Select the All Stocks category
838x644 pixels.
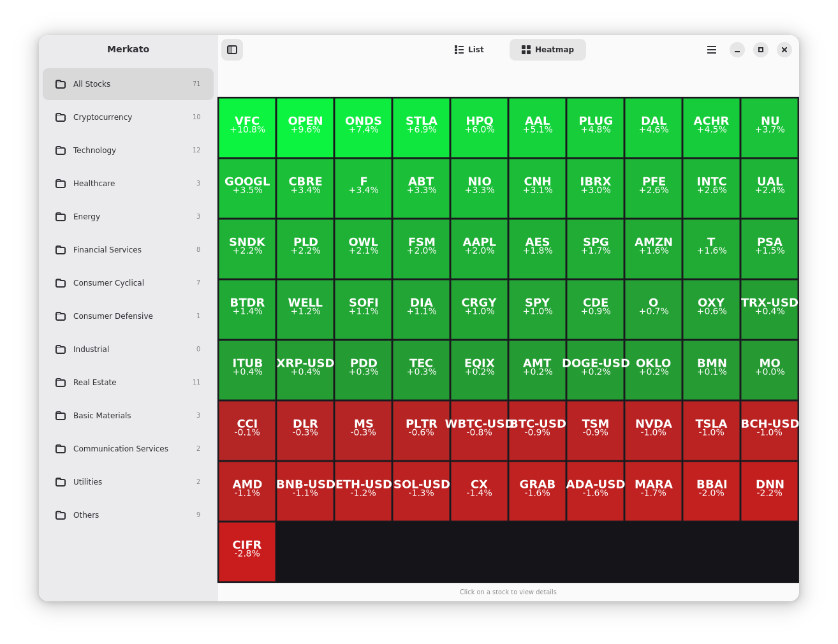click(x=128, y=84)
